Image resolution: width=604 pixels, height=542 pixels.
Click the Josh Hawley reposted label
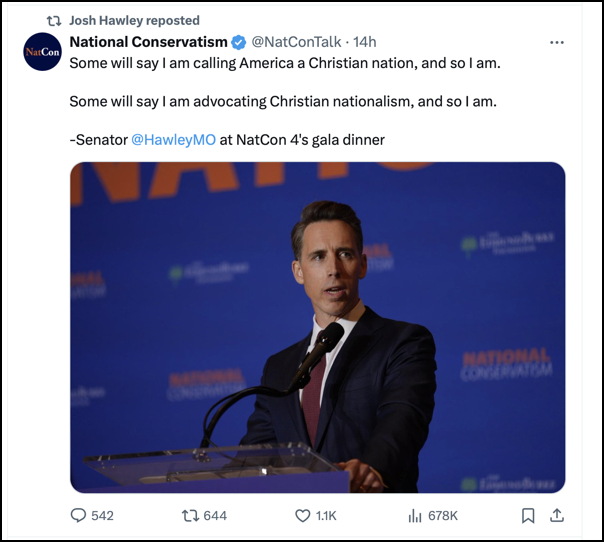click(134, 20)
